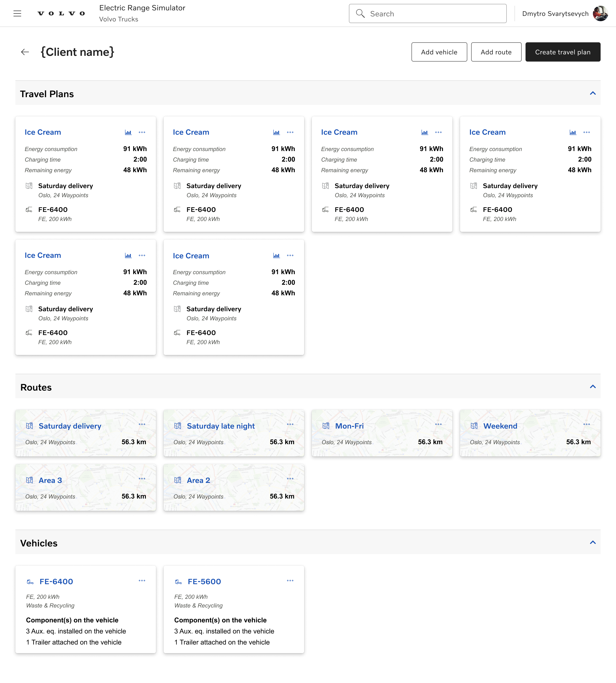
Task: Open the Area 3 route
Action: pyautogui.click(x=50, y=480)
